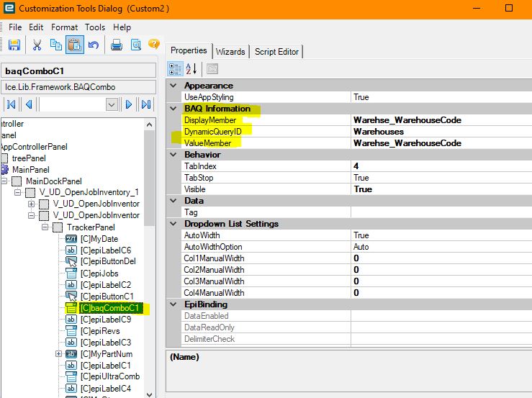Click the Epicor app icon in title bar

9,8
